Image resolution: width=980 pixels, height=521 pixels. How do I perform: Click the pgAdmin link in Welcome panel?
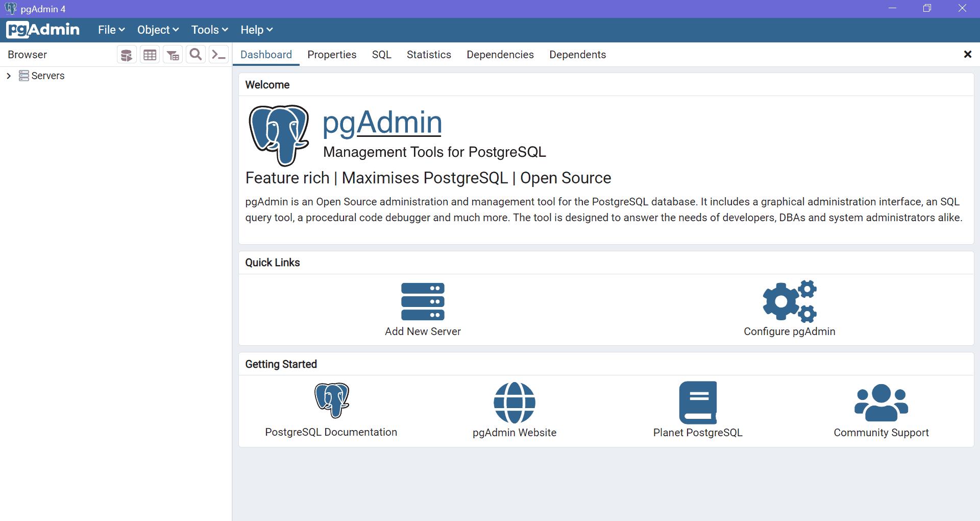(382, 123)
